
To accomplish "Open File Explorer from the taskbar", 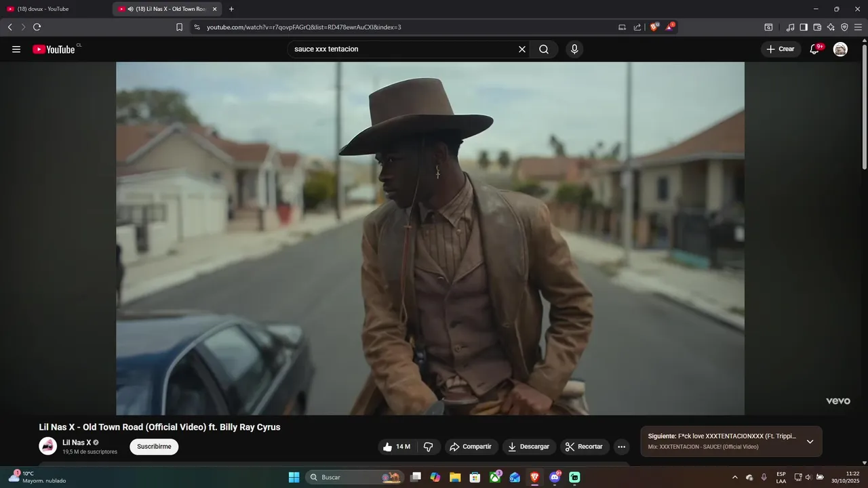I will 455,477.
